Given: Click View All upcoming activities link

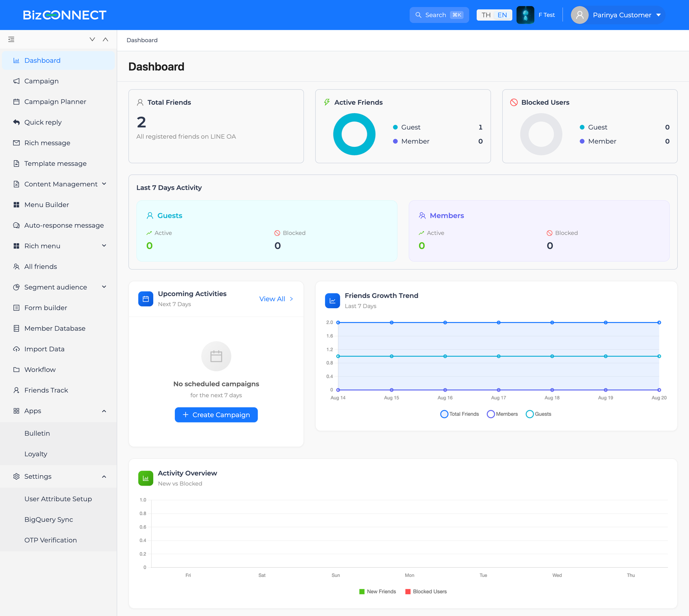Looking at the screenshot, I should [x=276, y=299].
